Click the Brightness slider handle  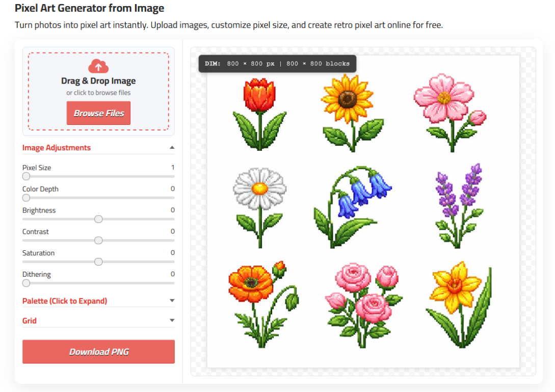coord(98,219)
